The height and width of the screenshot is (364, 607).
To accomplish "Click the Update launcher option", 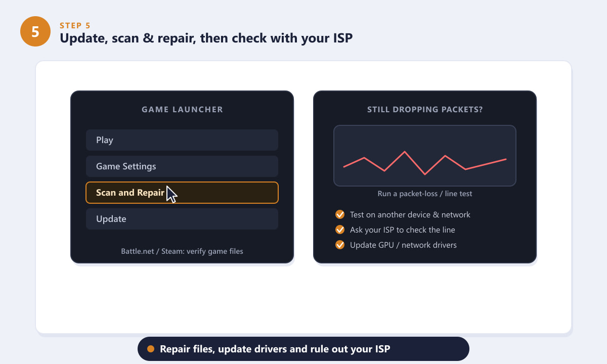I will coord(182,219).
